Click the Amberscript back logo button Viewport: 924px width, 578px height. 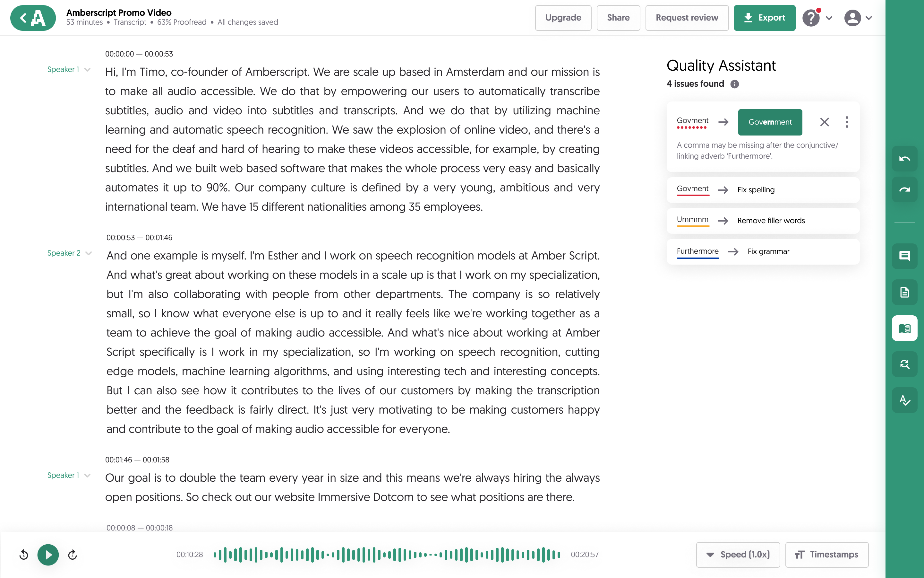click(x=33, y=18)
